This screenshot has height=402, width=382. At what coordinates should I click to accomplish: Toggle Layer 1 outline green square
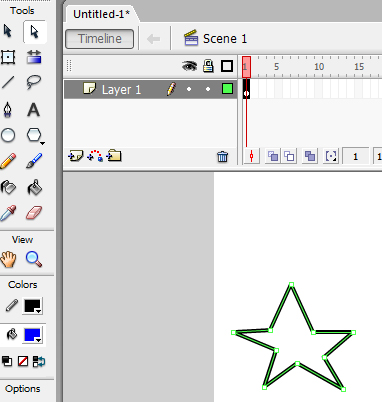(x=227, y=89)
